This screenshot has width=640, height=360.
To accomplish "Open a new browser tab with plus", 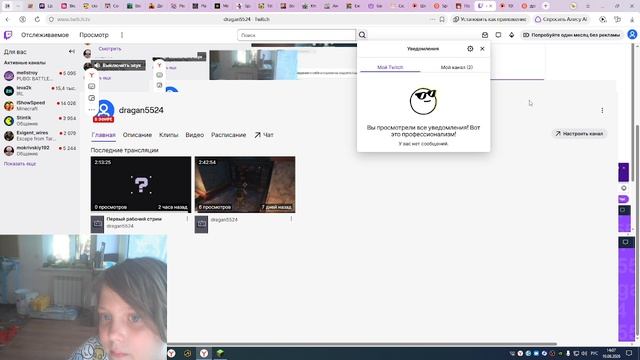I will (x=546, y=6).
